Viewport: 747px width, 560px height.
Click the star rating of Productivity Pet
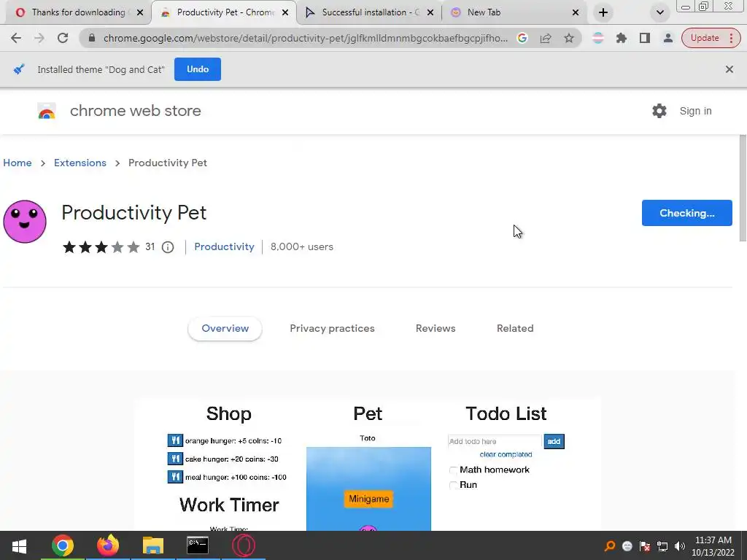tap(101, 247)
